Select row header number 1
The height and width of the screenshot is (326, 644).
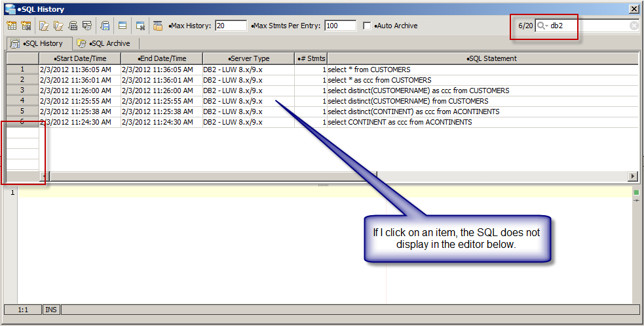point(22,70)
